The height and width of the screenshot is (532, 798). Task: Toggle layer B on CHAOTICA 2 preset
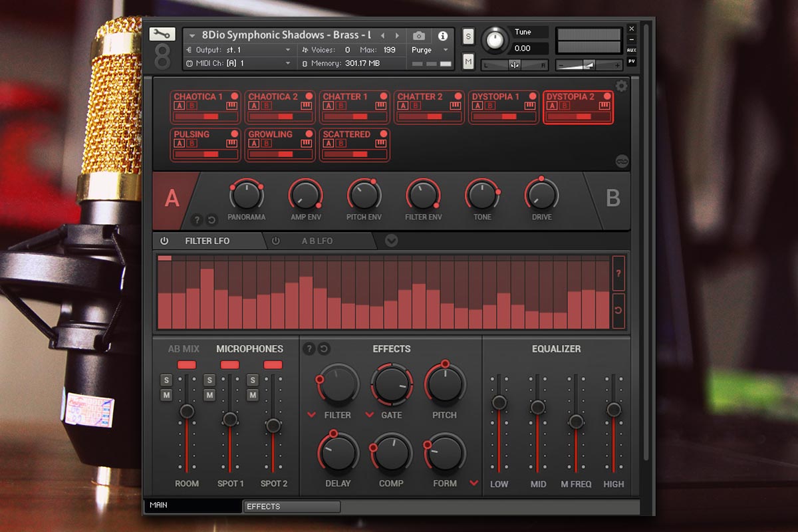[x=266, y=106]
